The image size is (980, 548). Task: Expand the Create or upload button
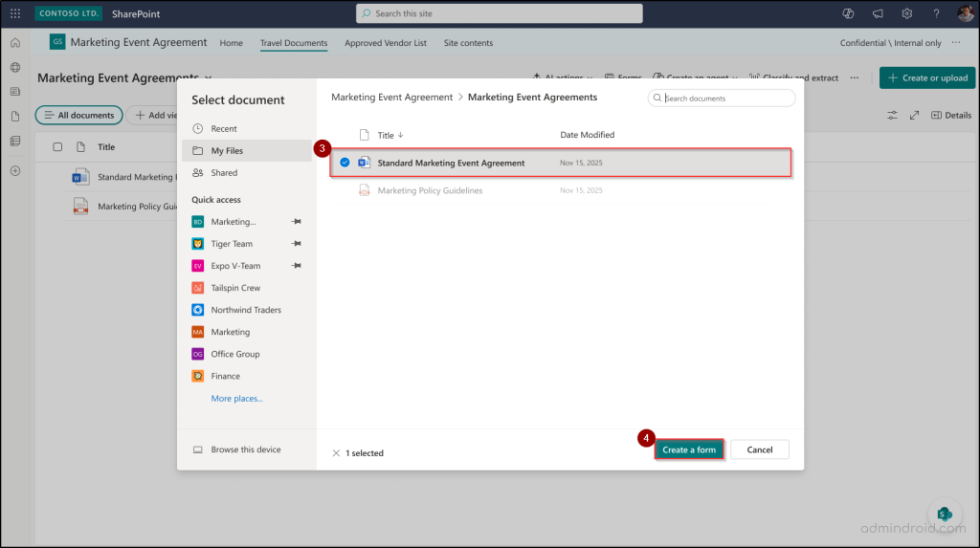point(927,78)
